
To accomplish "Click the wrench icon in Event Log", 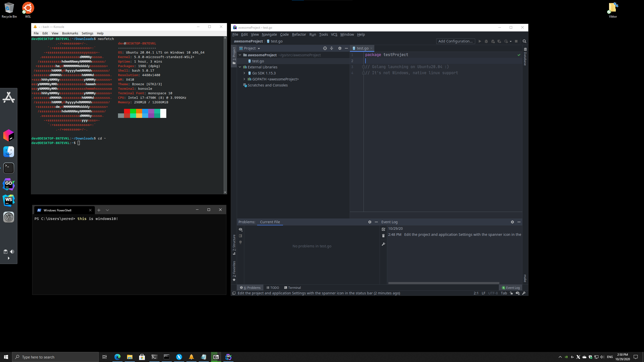I will tap(383, 244).
